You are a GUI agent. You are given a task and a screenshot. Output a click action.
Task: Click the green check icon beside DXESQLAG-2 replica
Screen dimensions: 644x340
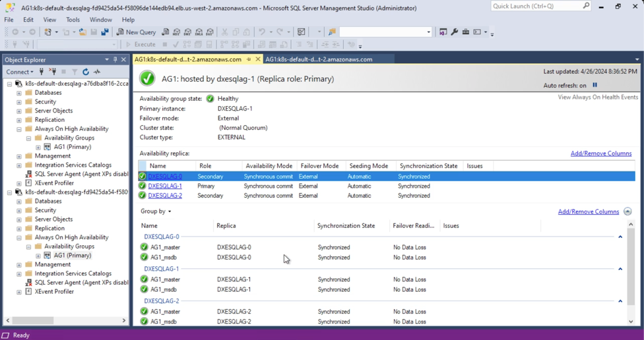pyautogui.click(x=143, y=196)
